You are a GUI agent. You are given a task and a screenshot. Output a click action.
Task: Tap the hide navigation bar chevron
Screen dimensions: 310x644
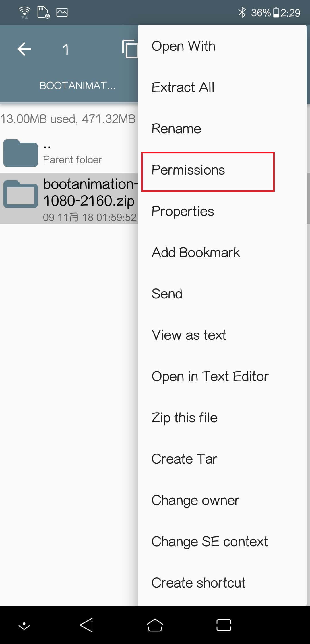click(x=24, y=626)
